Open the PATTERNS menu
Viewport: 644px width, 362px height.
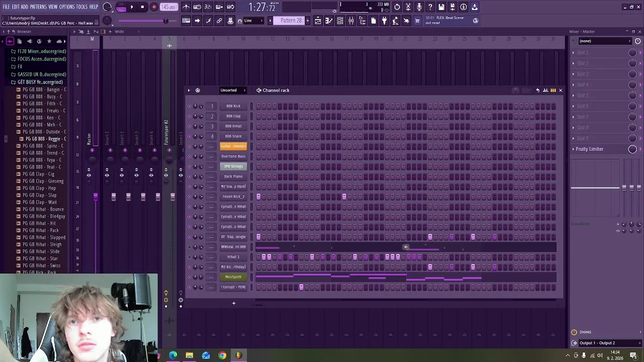click(x=38, y=7)
